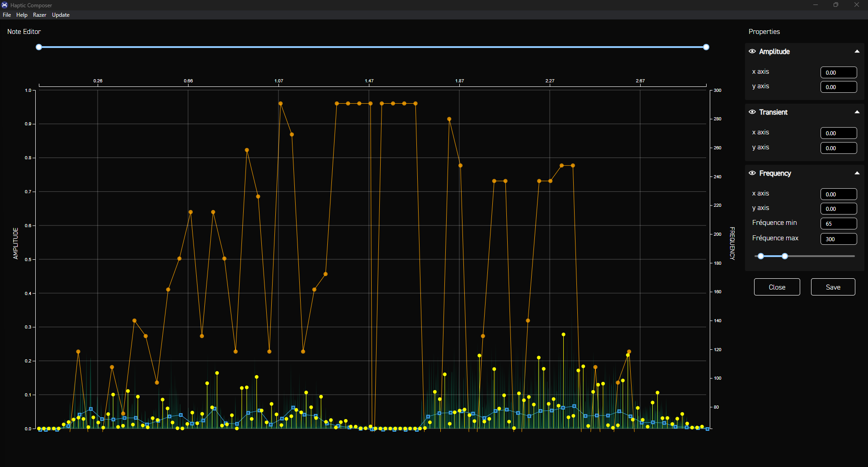Open the File menu
868x467 pixels.
tap(7, 15)
